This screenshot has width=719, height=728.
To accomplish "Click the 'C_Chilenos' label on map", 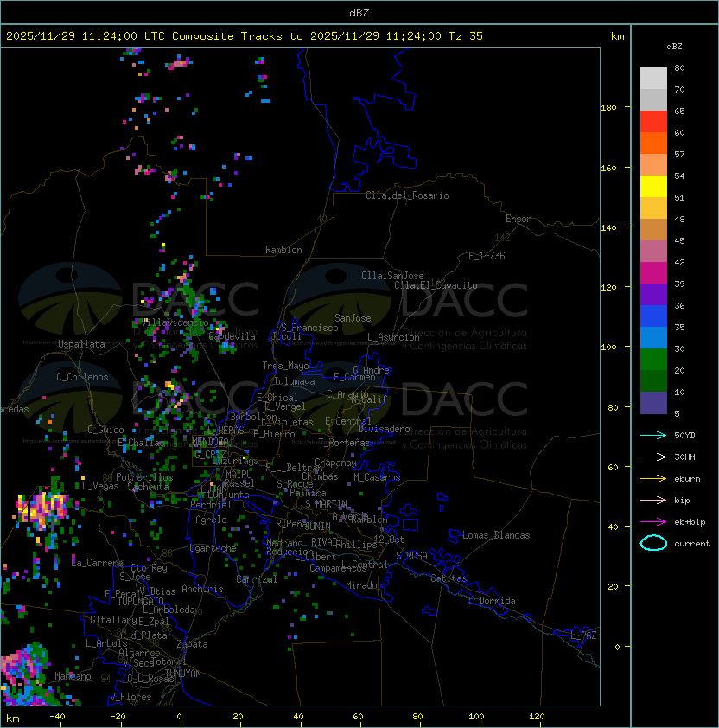I will pyautogui.click(x=82, y=377).
